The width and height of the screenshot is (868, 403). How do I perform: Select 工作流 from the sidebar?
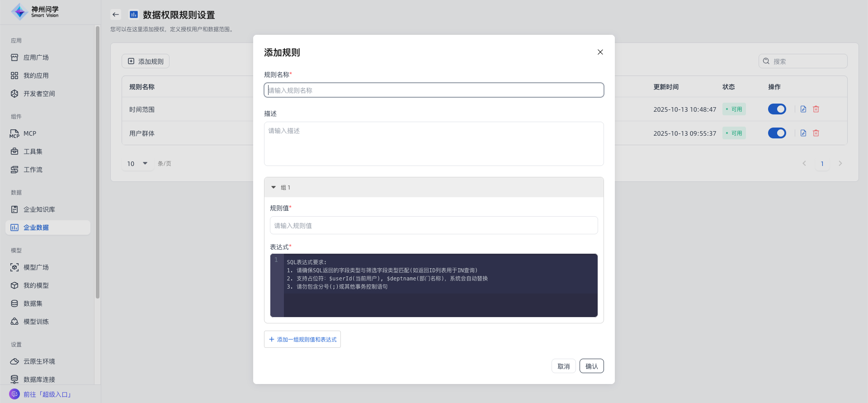tap(33, 170)
